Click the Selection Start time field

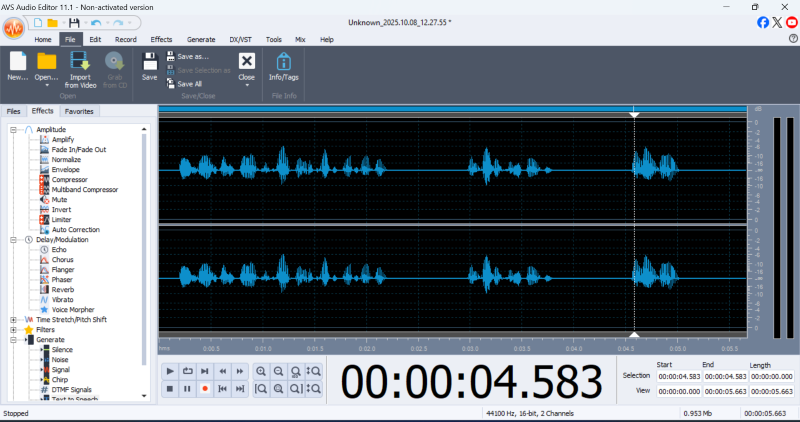[677, 376]
